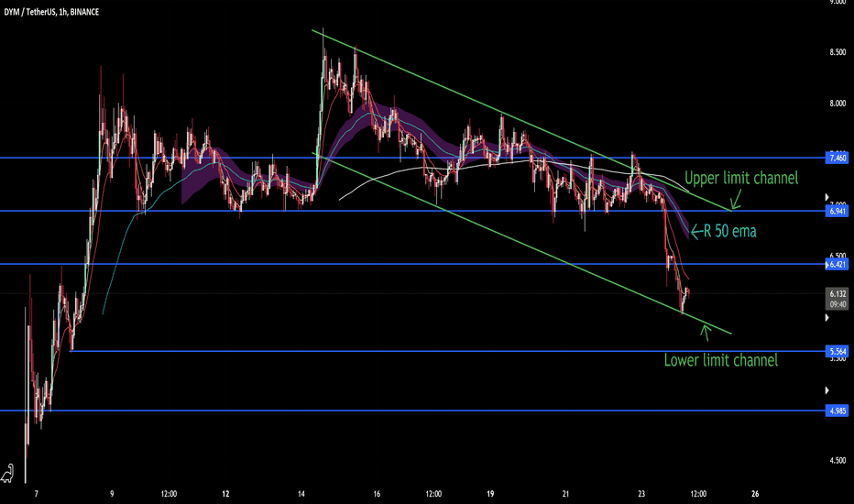Select the 'Lower limit channel' annotation text
Screen dimensions: 854x504
click(720, 360)
